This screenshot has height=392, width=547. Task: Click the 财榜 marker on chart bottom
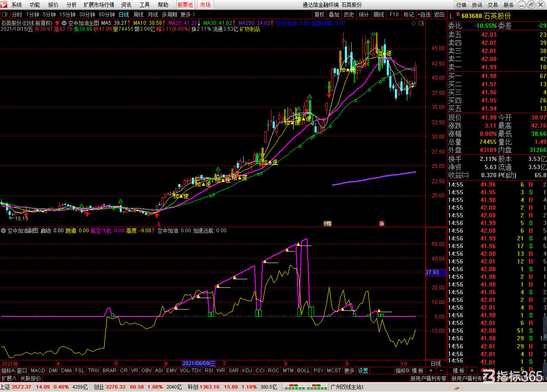pyautogui.click(x=327, y=223)
